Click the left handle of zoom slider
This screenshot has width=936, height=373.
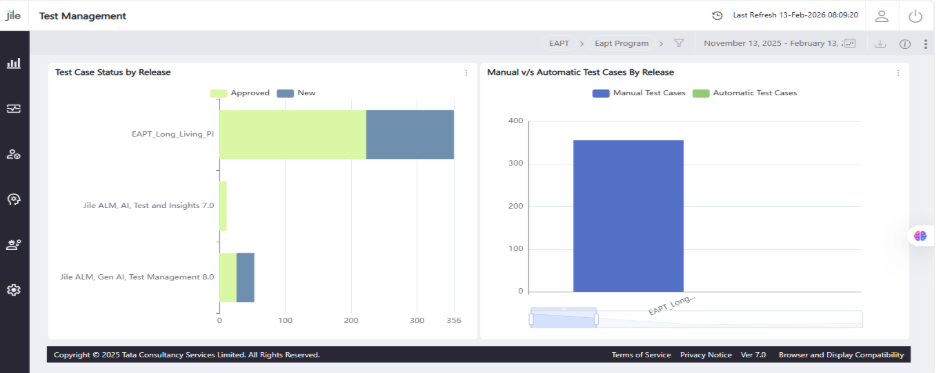531,319
